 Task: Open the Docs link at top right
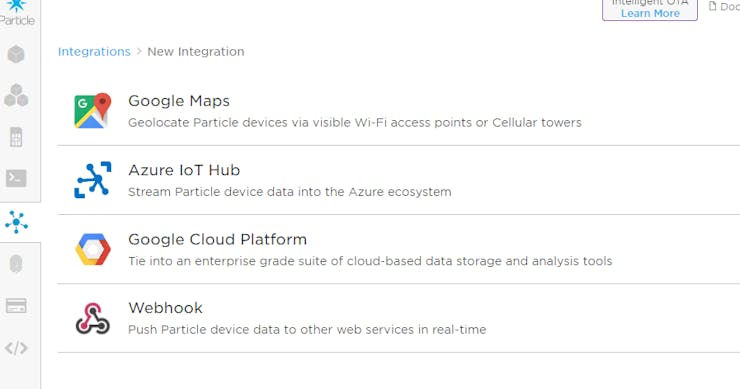point(724,6)
